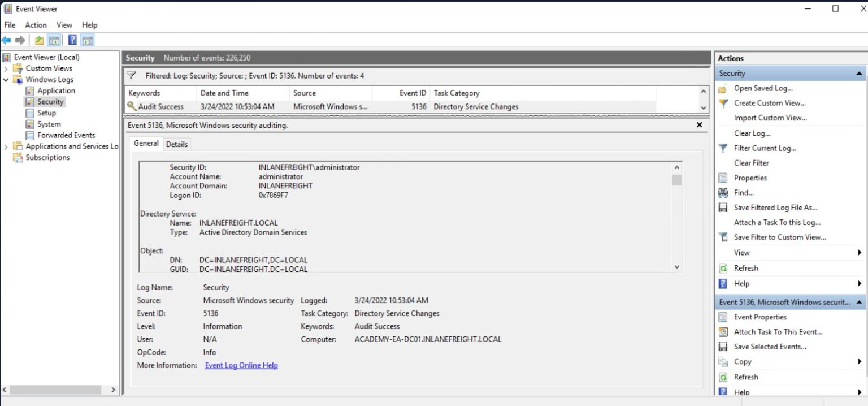Screen dimensions: 868x406
Task: Expand Applications and Services Logs node
Action: click(x=6, y=146)
